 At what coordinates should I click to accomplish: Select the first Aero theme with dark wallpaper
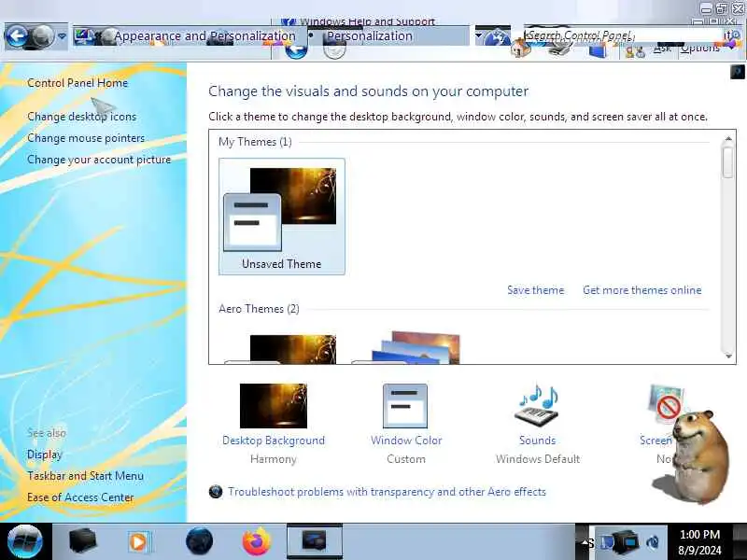coord(281,349)
